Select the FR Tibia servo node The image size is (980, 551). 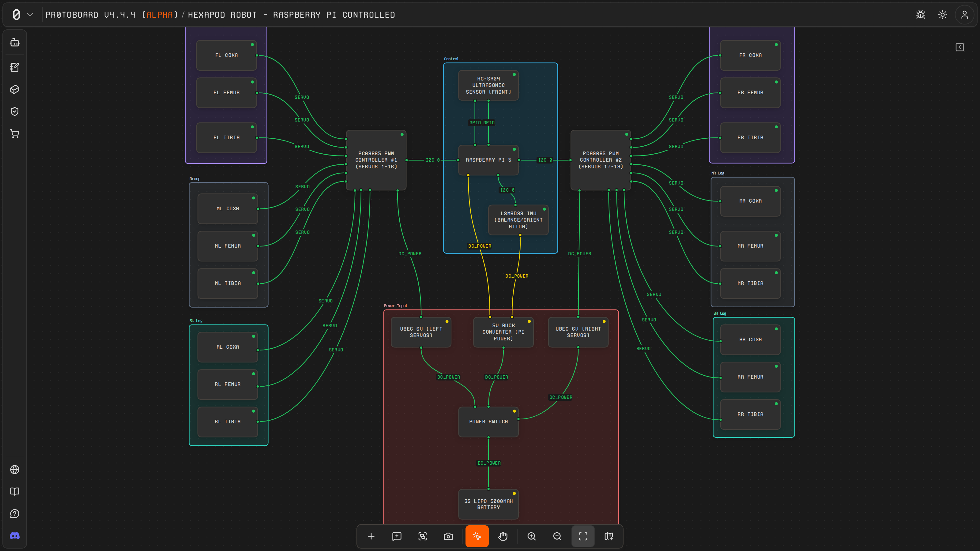click(x=750, y=138)
